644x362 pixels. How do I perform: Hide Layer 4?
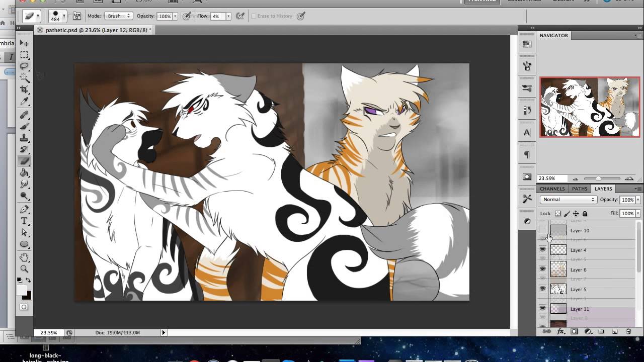pos(542,250)
